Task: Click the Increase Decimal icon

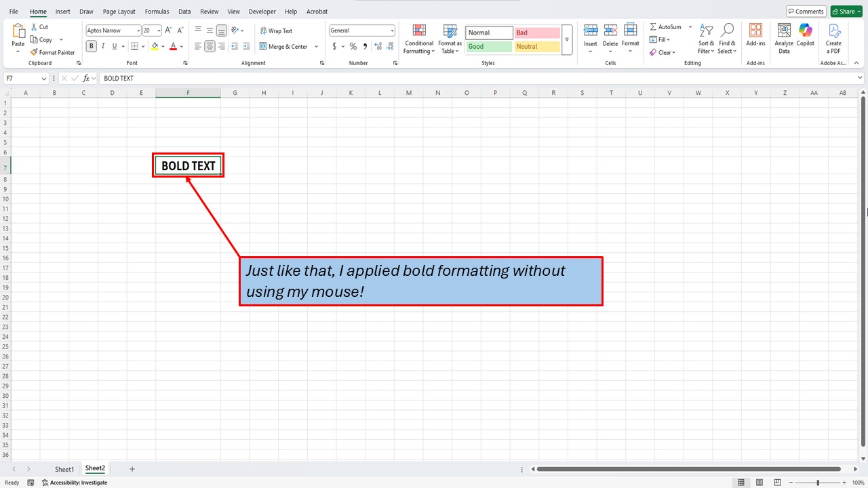Action: click(x=378, y=46)
